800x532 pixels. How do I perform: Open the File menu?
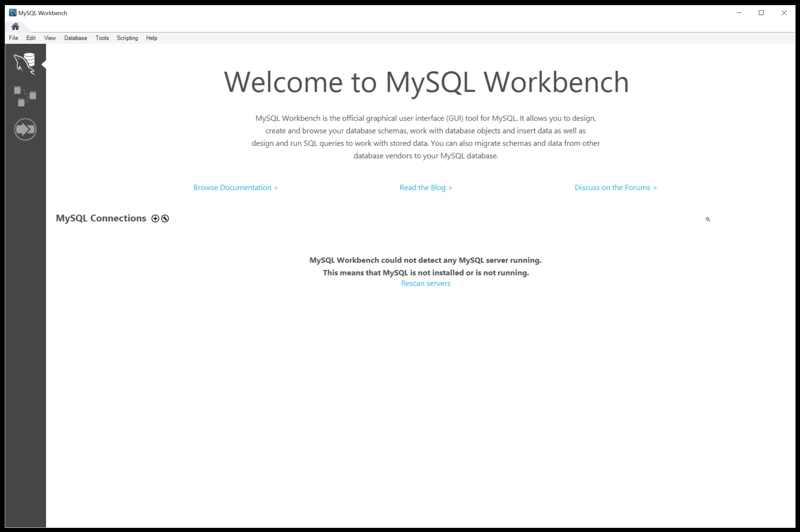click(x=13, y=38)
